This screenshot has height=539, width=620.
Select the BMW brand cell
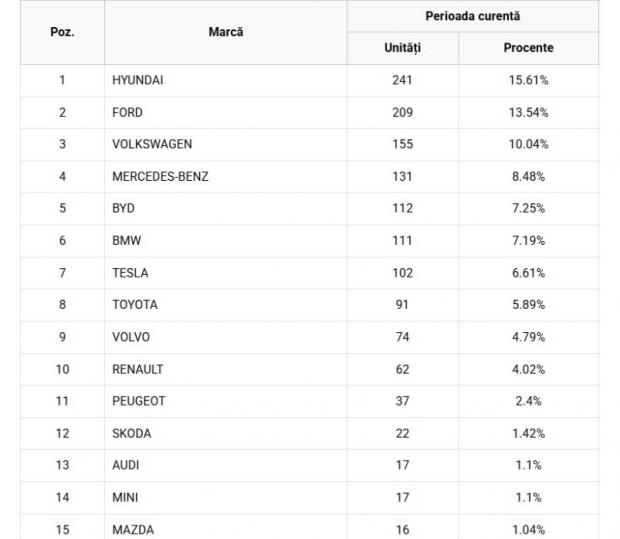125,241
